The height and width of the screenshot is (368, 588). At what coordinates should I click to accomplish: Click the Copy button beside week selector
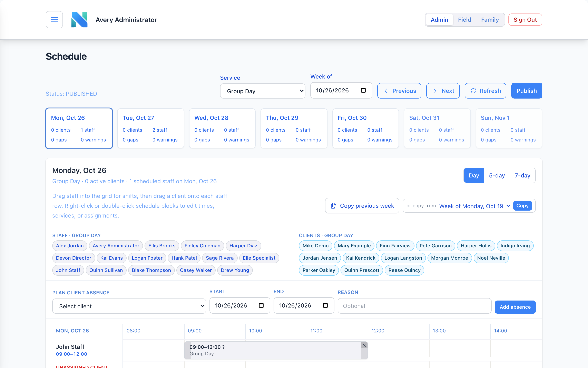click(x=522, y=206)
